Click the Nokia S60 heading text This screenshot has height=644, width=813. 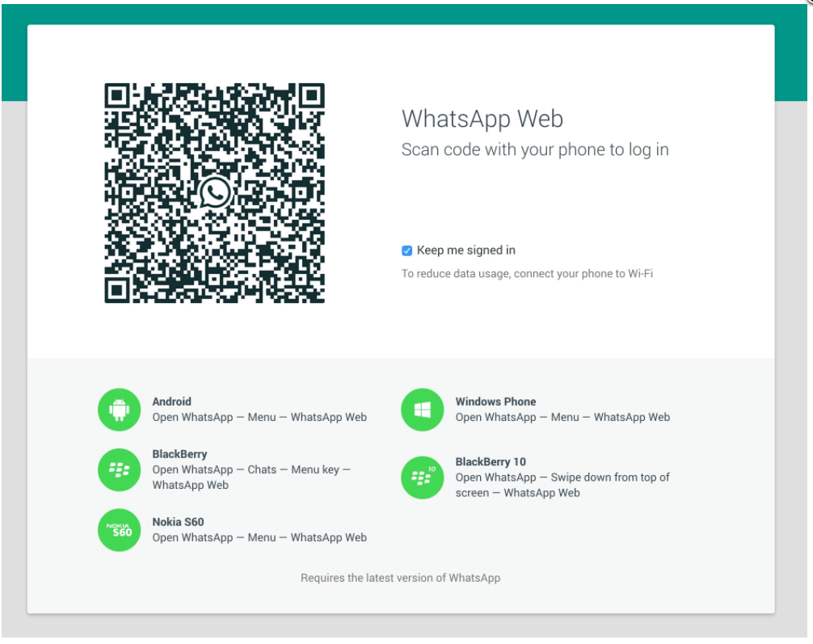tap(178, 522)
